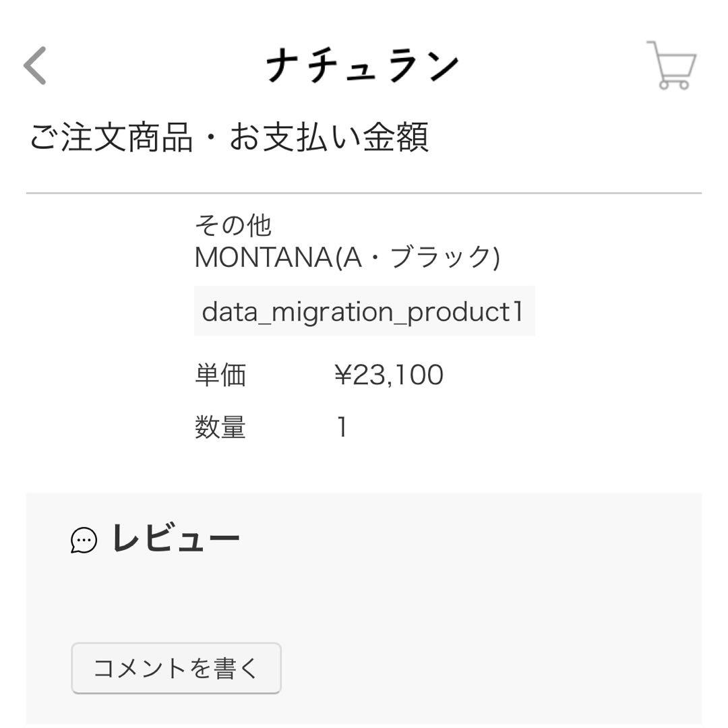
Task: Click the 数量 label
Action: (x=220, y=426)
